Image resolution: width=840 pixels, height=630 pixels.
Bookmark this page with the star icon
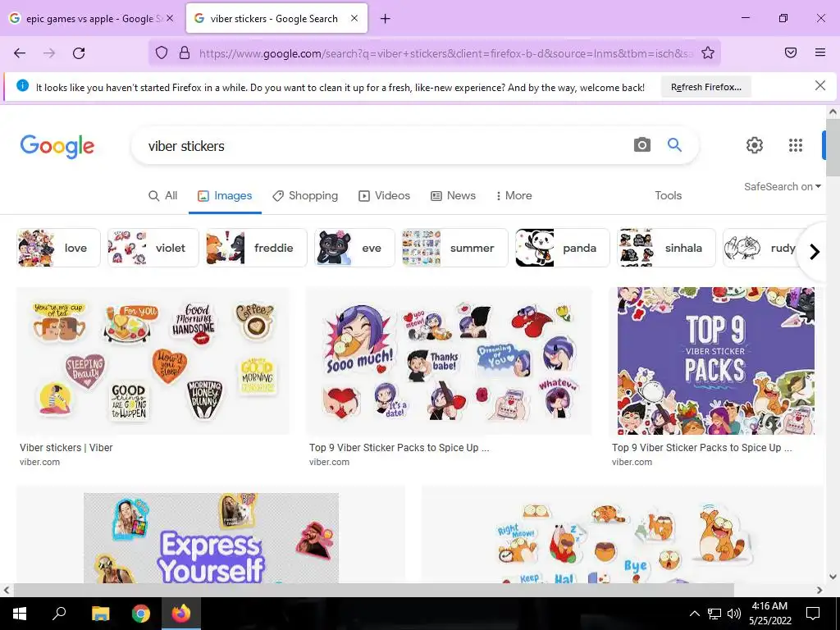pyautogui.click(x=708, y=53)
